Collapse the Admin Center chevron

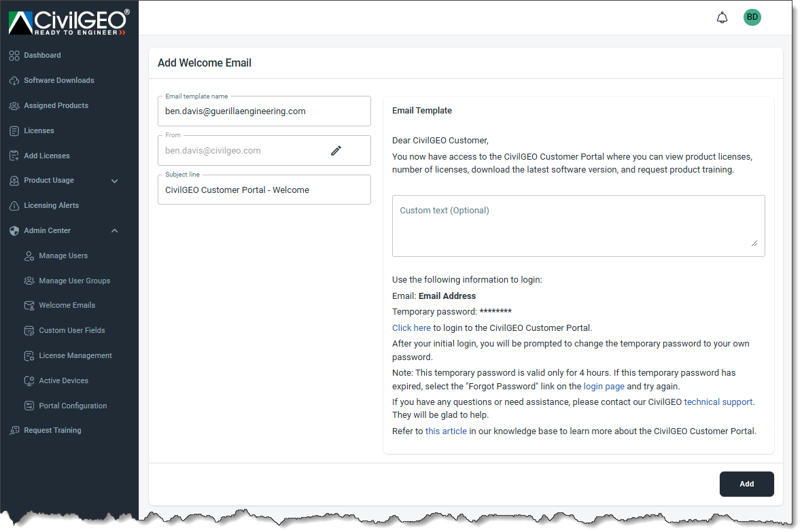[x=115, y=231]
